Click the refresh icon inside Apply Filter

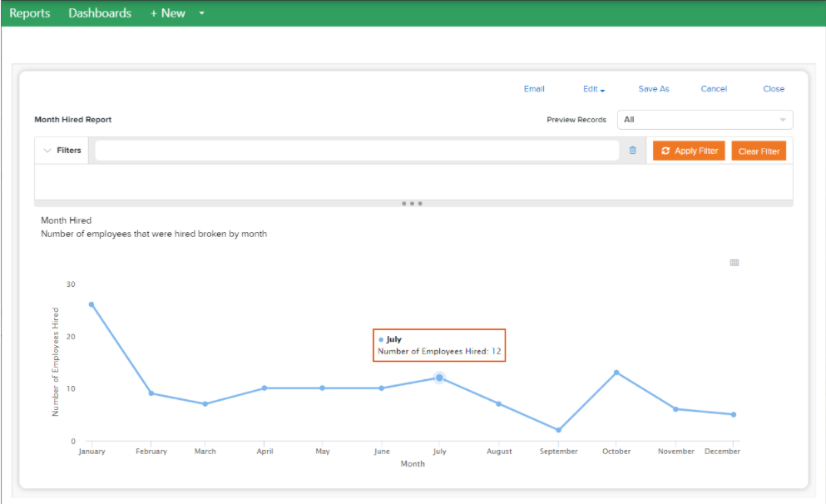coord(665,151)
